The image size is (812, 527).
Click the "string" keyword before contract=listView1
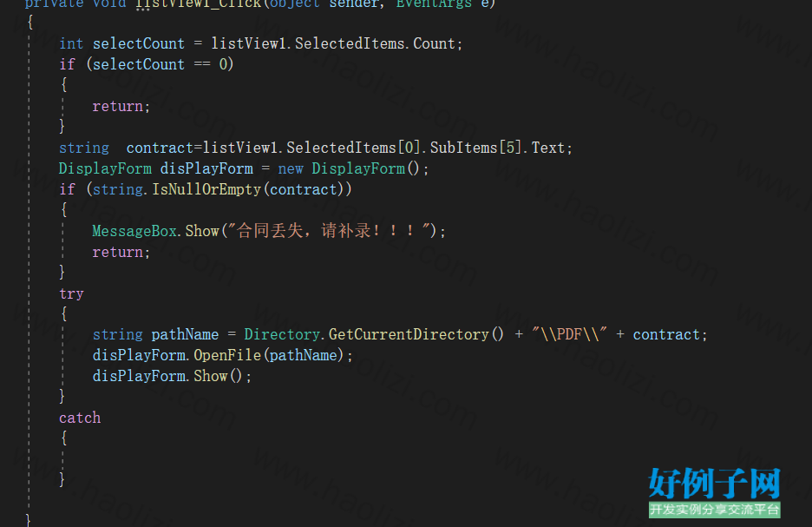tap(84, 148)
